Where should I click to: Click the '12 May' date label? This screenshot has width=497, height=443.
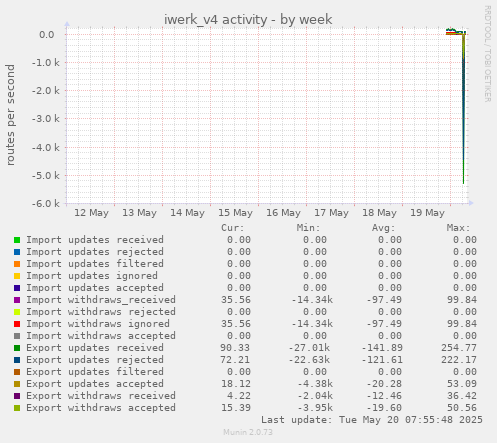91,213
